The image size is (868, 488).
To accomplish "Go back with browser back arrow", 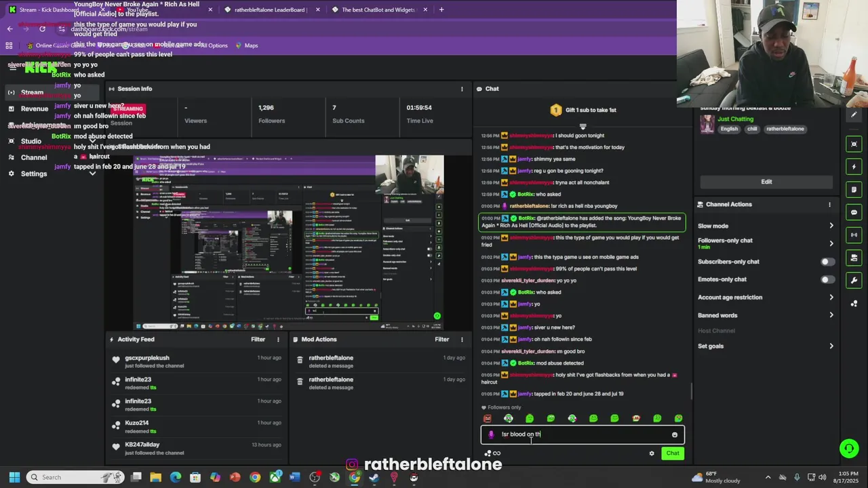I will pyautogui.click(x=9, y=28).
